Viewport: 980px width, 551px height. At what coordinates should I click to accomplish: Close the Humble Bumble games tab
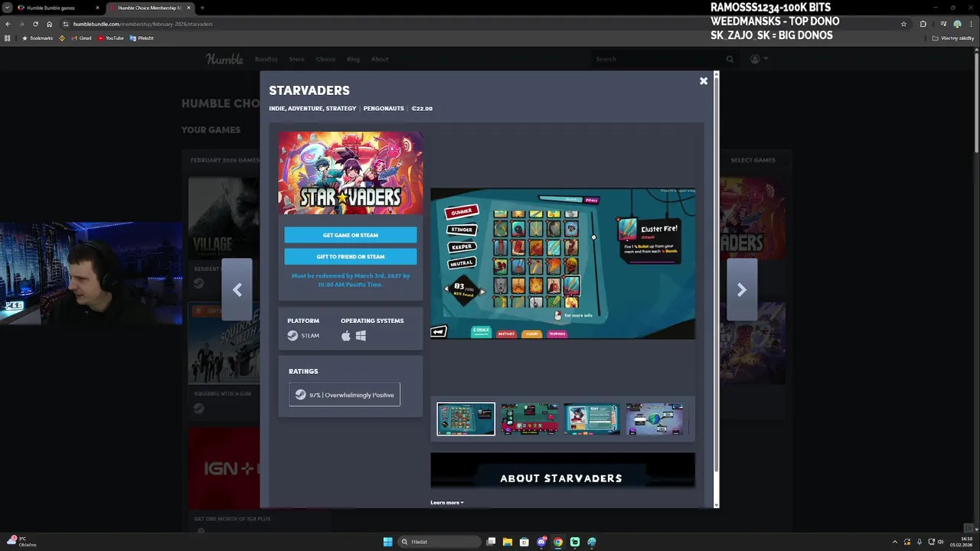point(97,8)
